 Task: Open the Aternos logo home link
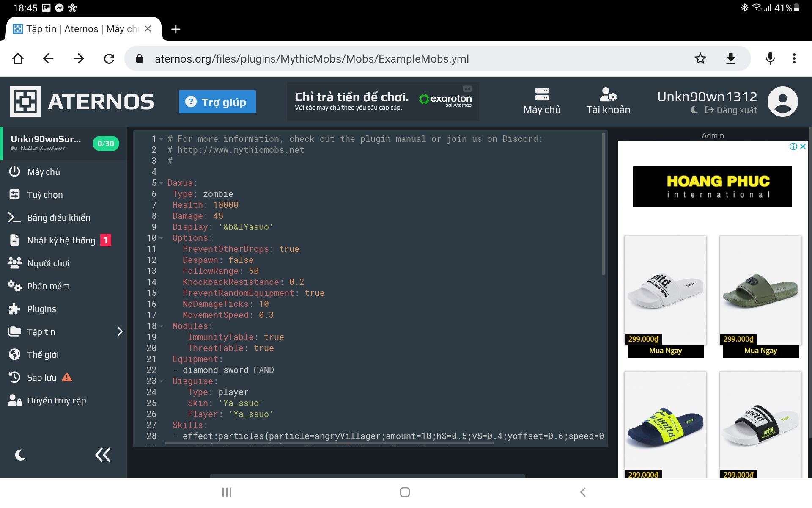pos(82,102)
